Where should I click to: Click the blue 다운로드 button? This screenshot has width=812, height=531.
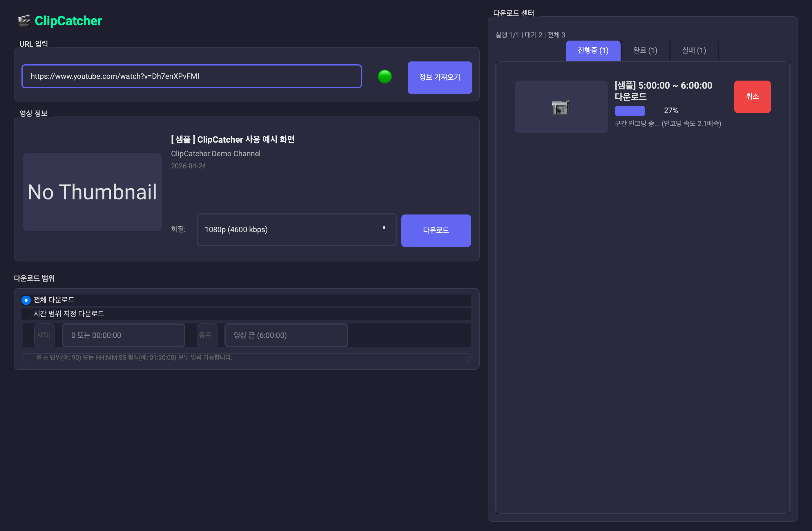pos(436,230)
